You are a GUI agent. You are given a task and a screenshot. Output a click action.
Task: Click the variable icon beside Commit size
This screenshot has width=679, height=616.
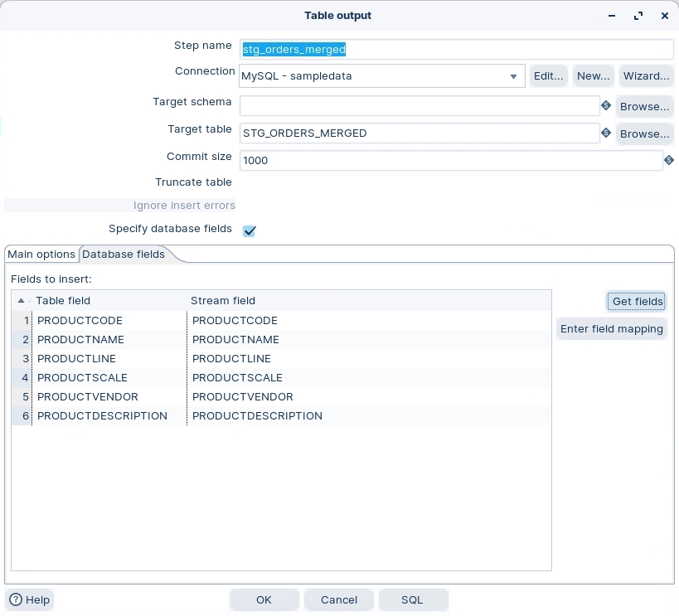click(668, 160)
